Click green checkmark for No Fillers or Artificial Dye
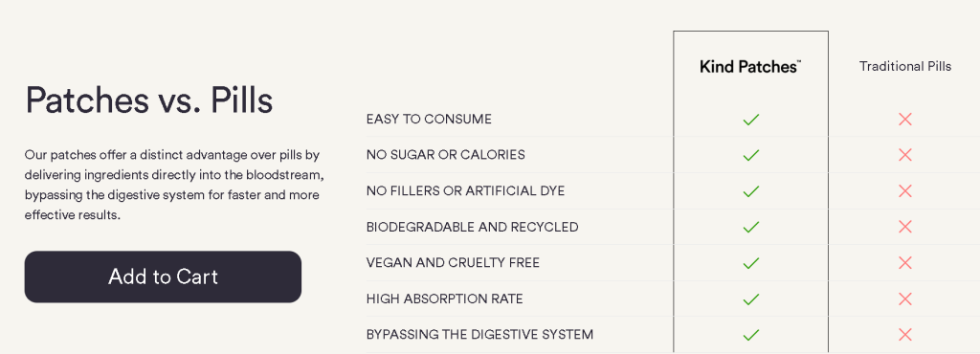The width and height of the screenshot is (980, 354). [750, 191]
